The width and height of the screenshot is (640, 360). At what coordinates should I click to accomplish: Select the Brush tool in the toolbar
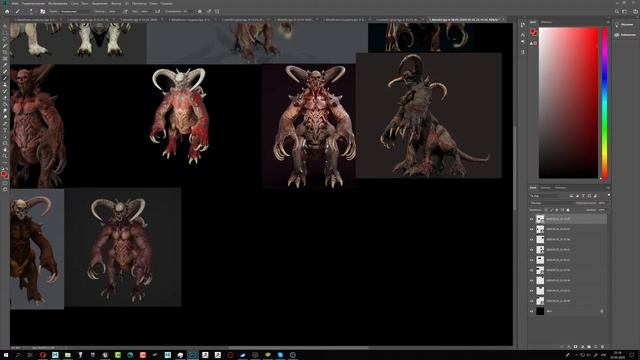5,78
